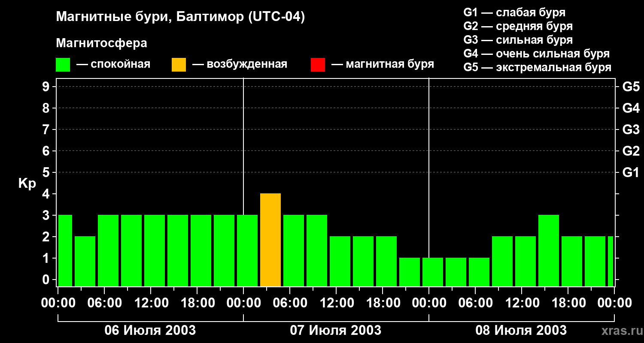Click 'G5 — экстремальная буря' legend line
Image resolution: width=644 pixels, height=343 pixels.
537,67
